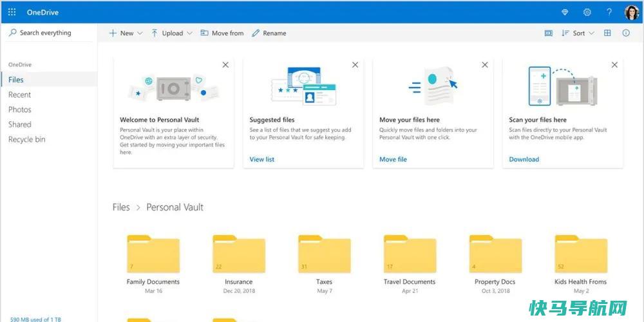Click the Property Docs folder name
The width and height of the screenshot is (644, 322).
(495, 282)
